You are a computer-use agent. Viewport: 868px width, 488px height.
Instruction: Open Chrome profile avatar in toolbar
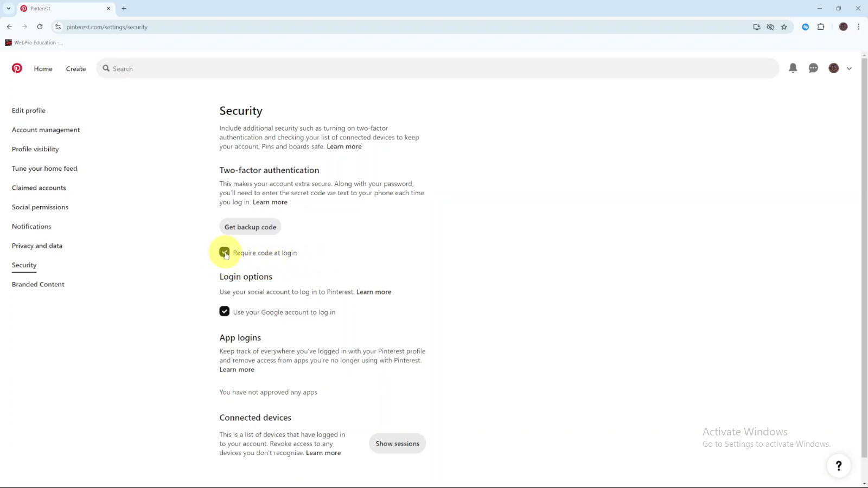[x=843, y=27]
